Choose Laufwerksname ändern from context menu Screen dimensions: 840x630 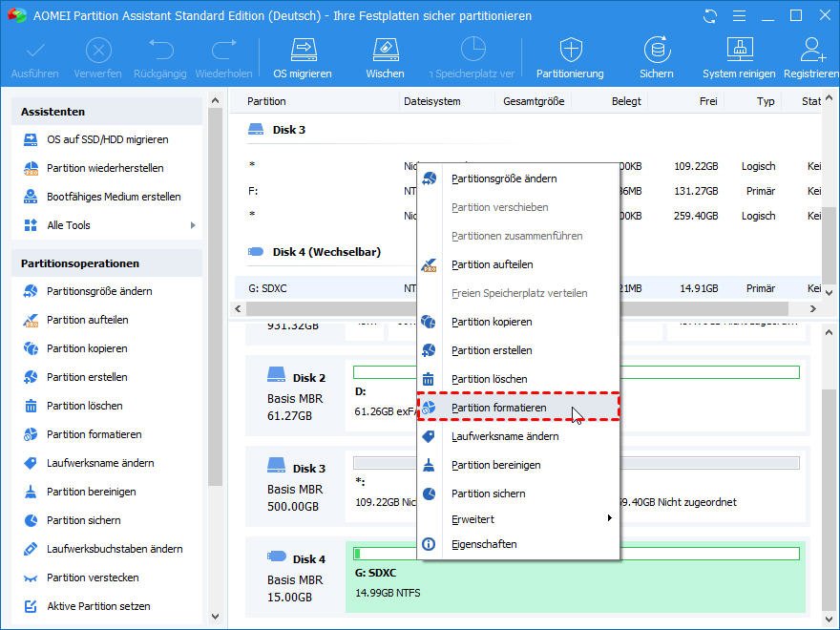518,436
